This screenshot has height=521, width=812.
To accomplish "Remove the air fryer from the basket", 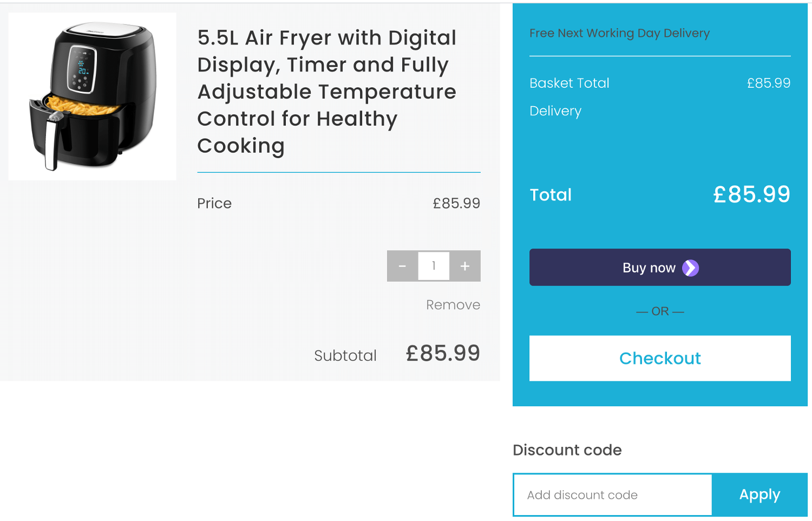I will click(x=453, y=304).
